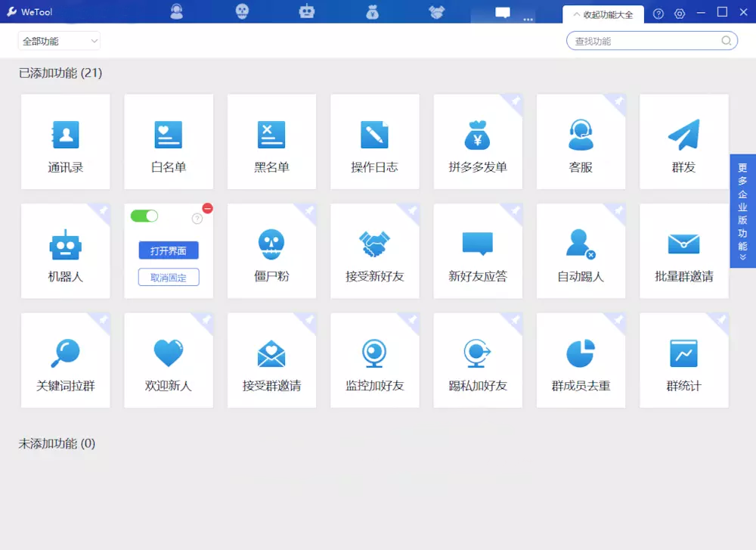Switch to robot tab in title bar
Viewport: 756px width, 550px height.
[307, 11]
